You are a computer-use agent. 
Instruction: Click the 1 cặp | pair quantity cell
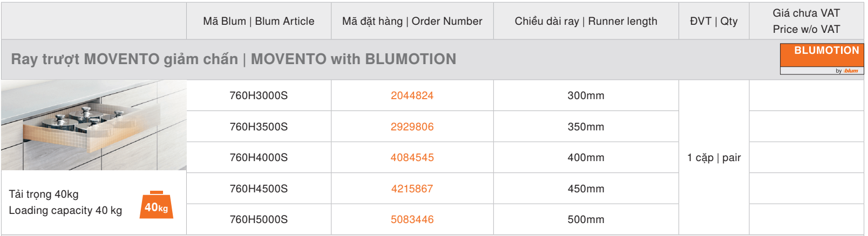(x=714, y=157)
